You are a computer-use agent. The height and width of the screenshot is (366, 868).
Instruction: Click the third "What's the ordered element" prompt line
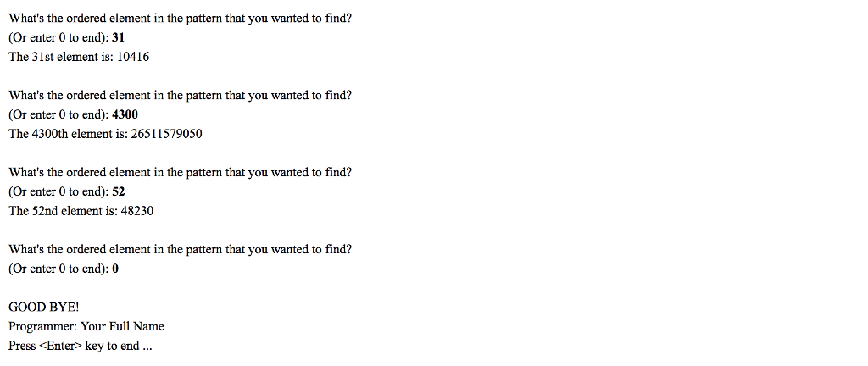[180, 172]
